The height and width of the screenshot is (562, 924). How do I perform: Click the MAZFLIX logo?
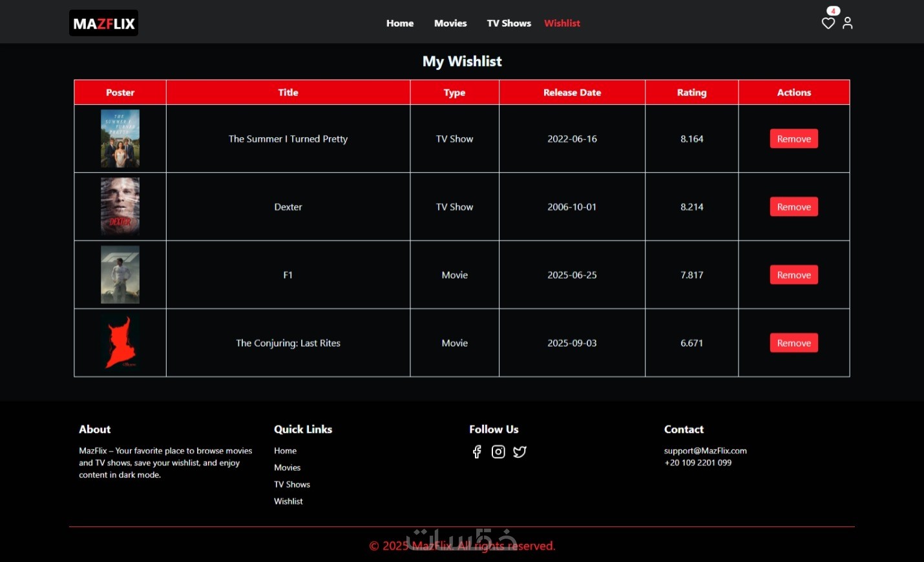tap(103, 23)
